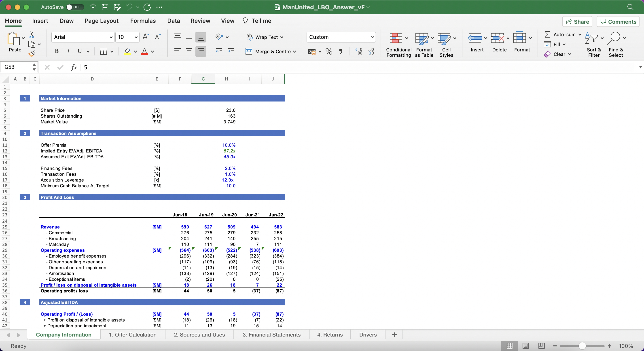The width and height of the screenshot is (644, 351).
Task: Toggle Underline formatting
Action: [x=80, y=51]
